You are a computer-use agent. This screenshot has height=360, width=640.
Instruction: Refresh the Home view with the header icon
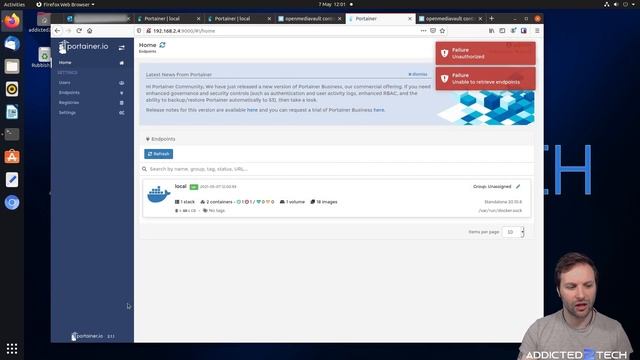pyautogui.click(x=162, y=45)
